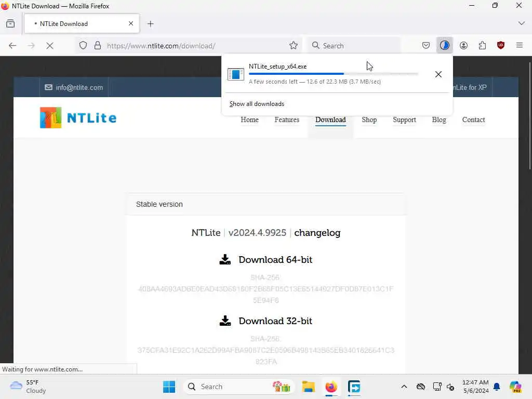Close the NTLite Download tab

[x=131, y=23]
